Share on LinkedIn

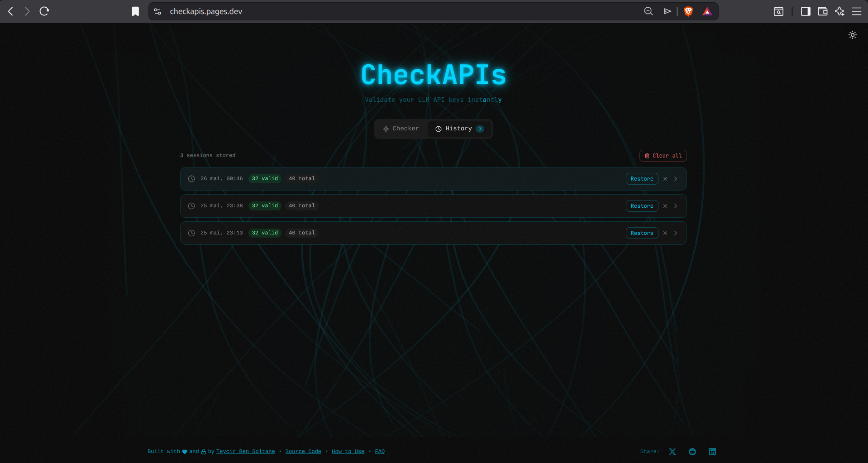(x=712, y=452)
